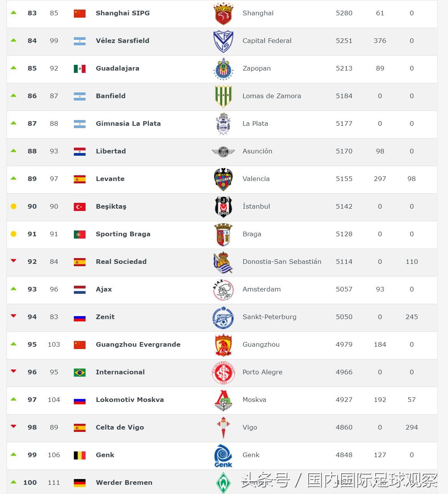
Task: Click the Brazil flag beside Internacional
Action: pyautogui.click(x=80, y=372)
